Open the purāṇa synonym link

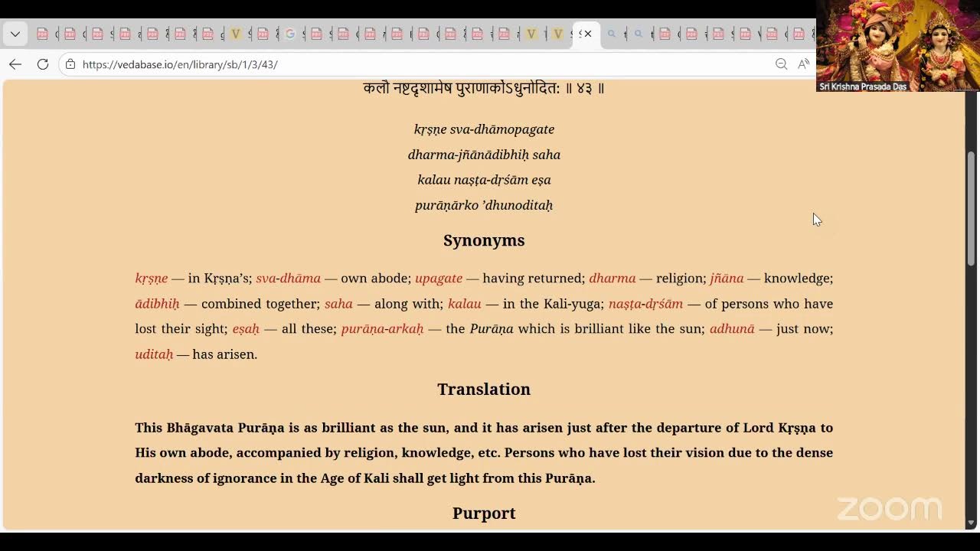click(x=362, y=329)
